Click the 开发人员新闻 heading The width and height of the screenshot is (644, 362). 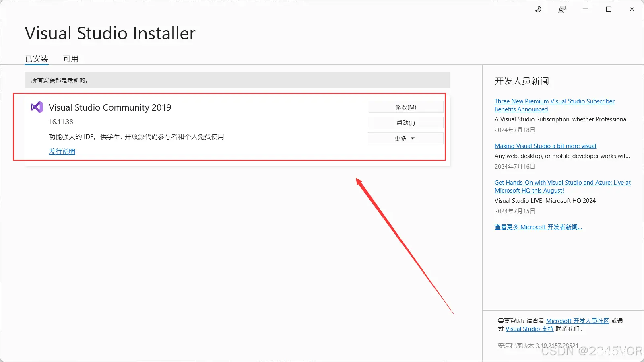tap(522, 81)
